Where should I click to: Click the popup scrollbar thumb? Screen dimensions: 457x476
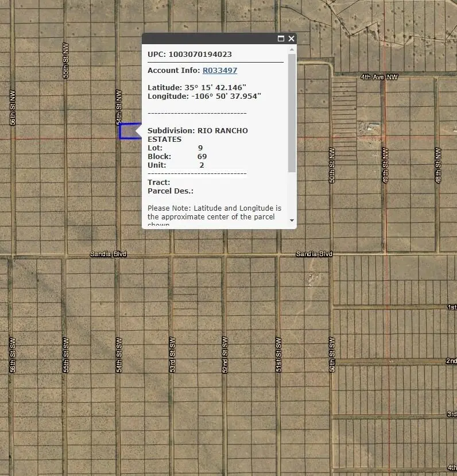pos(292,112)
